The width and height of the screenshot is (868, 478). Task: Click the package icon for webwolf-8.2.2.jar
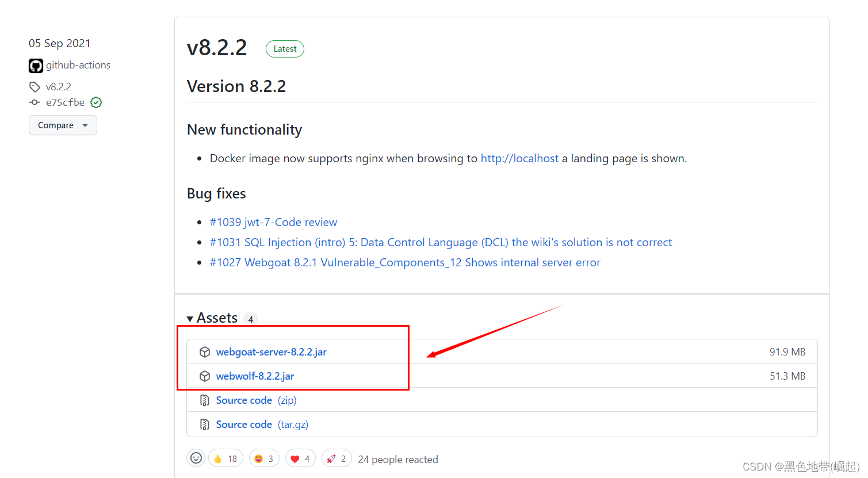204,376
